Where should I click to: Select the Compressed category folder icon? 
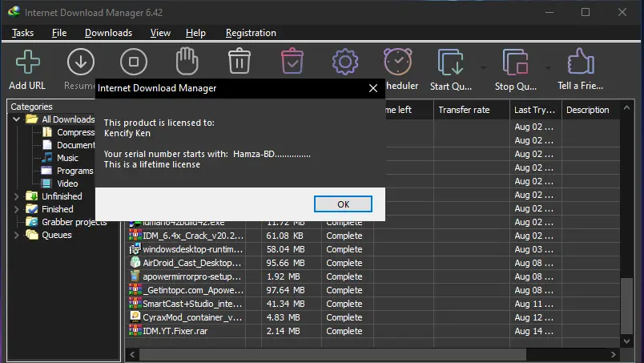coord(47,132)
